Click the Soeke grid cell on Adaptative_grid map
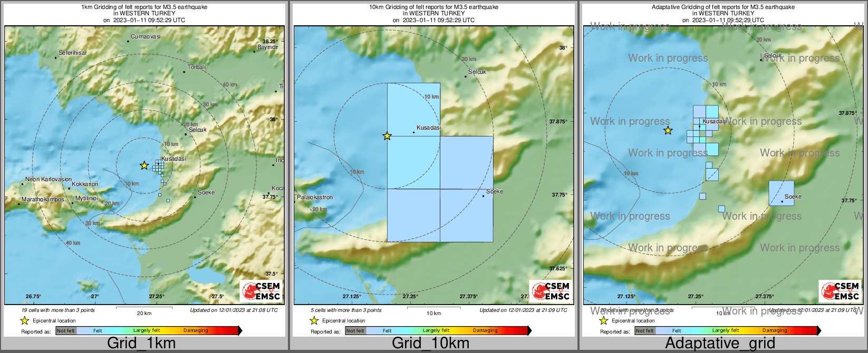This screenshot has height=353, width=868. click(x=781, y=193)
